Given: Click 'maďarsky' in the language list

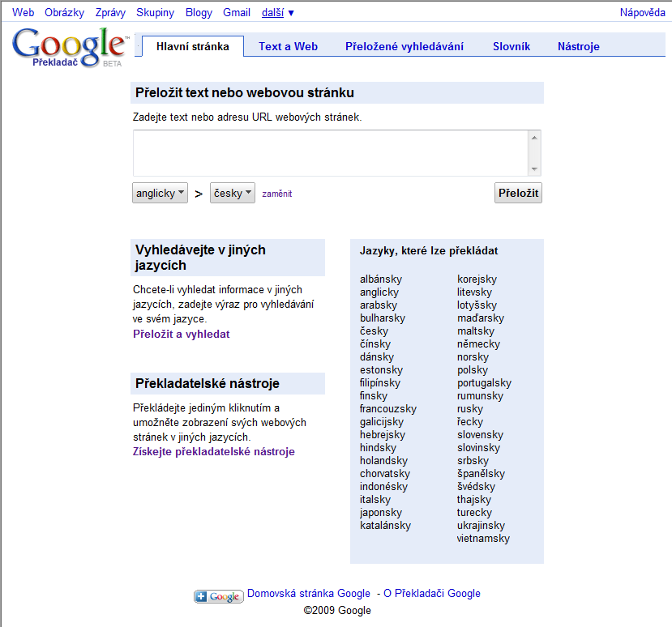Looking at the screenshot, I should click(x=481, y=318).
